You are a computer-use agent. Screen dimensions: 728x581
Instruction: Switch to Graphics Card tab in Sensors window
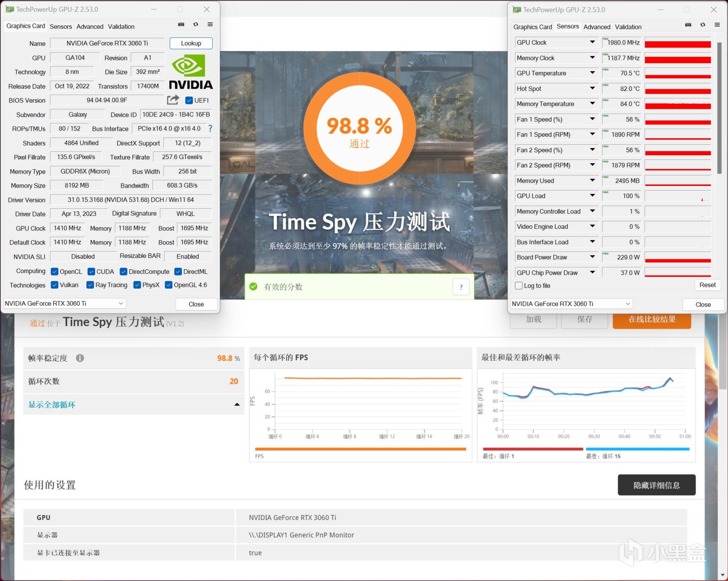click(533, 27)
